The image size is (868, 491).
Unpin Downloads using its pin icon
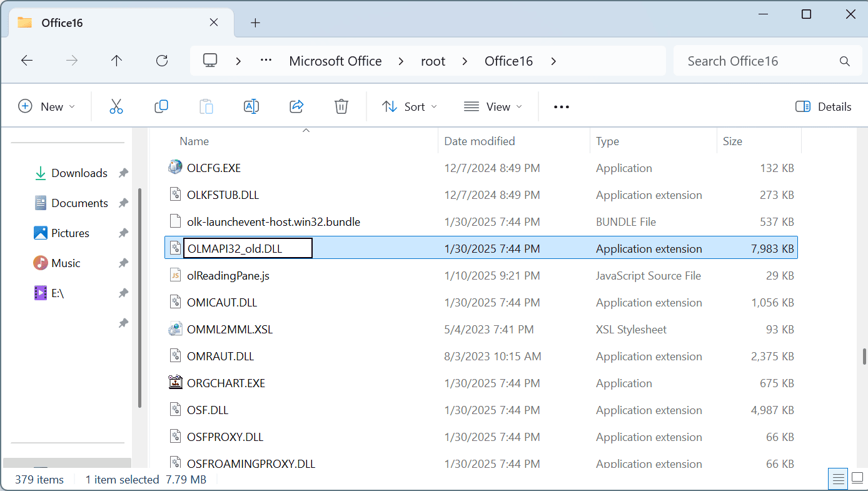click(x=123, y=173)
